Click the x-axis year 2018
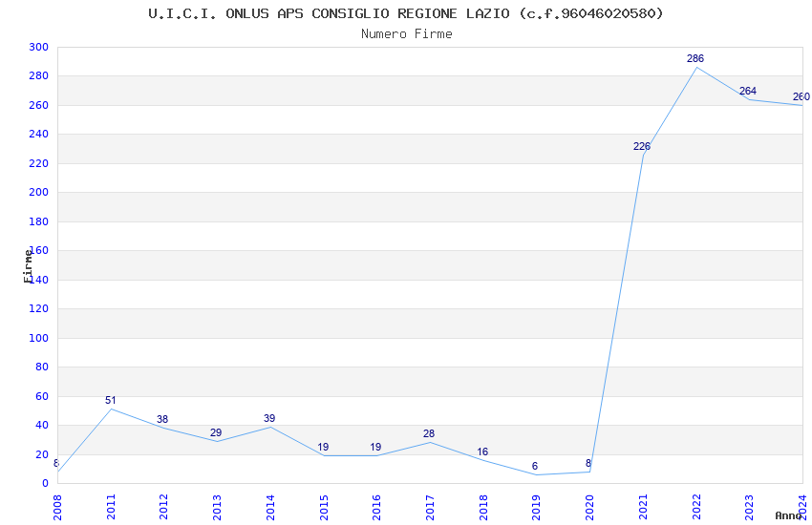The height and width of the screenshot is (525, 812). (483, 507)
